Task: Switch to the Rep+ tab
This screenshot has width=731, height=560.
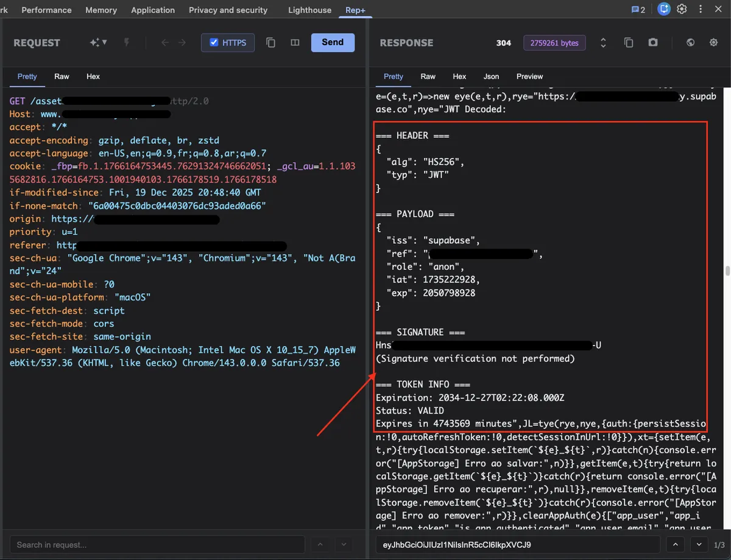Action: (x=355, y=10)
